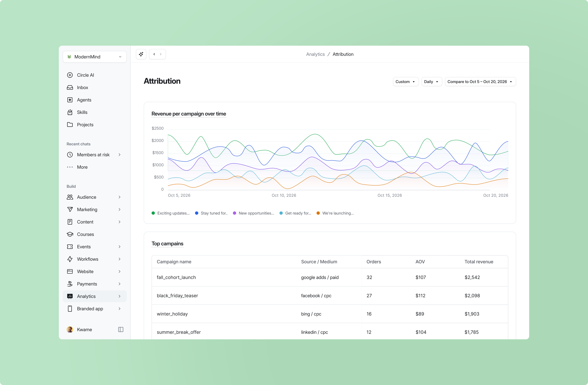Click the clock icon beside Members at risk
Screen dimensions: 588x385
pyautogui.click(x=70, y=155)
